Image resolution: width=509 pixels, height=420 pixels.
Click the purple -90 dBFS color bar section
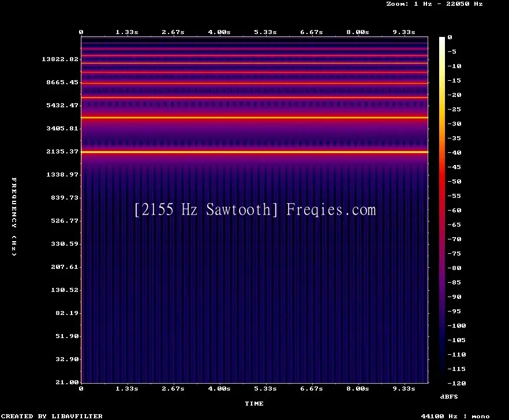[442, 297]
